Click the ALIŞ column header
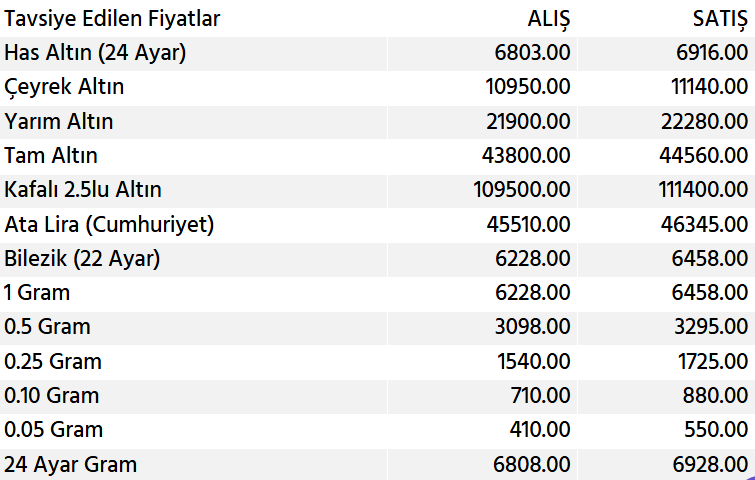 point(549,19)
